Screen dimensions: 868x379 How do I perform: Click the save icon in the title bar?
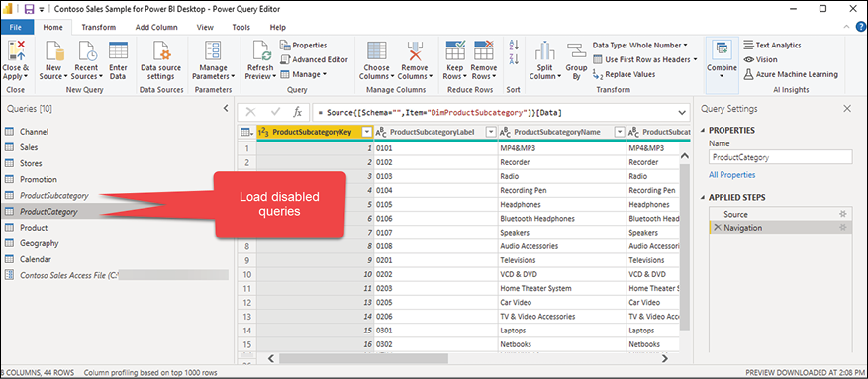29,9
